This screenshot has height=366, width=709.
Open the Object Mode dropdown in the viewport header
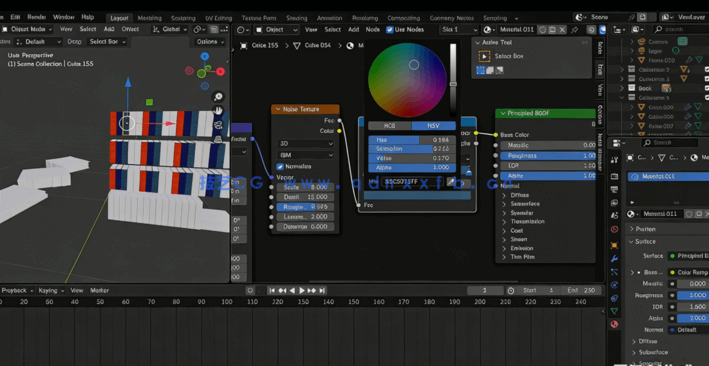point(27,29)
